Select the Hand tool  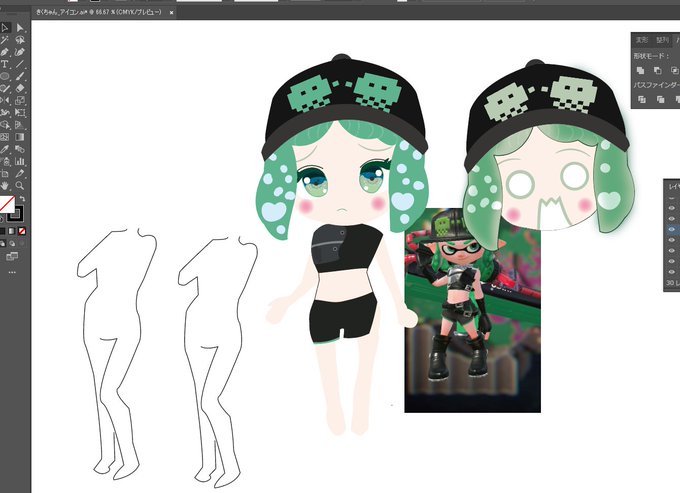pyautogui.click(x=5, y=186)
